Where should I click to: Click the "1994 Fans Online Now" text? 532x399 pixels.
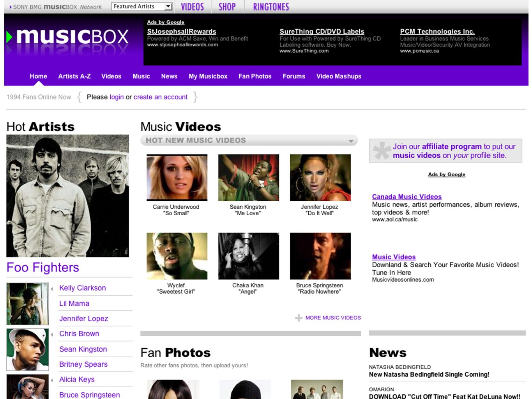39,97
